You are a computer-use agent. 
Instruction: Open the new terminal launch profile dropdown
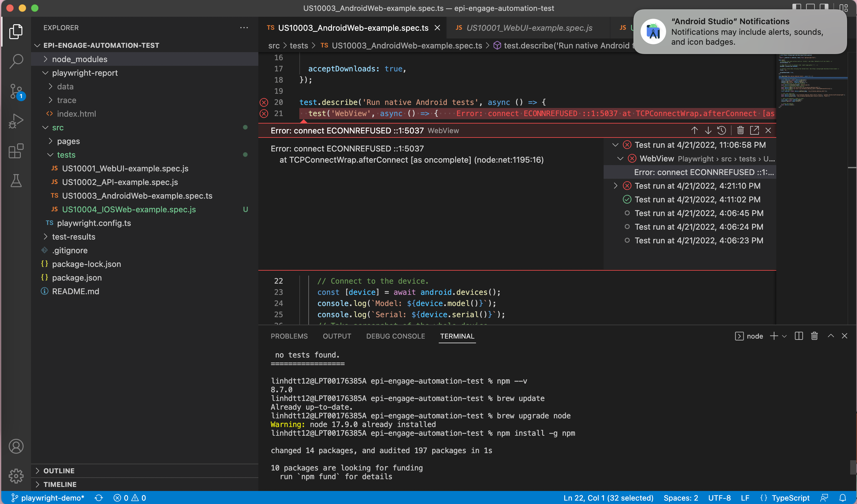784,336
